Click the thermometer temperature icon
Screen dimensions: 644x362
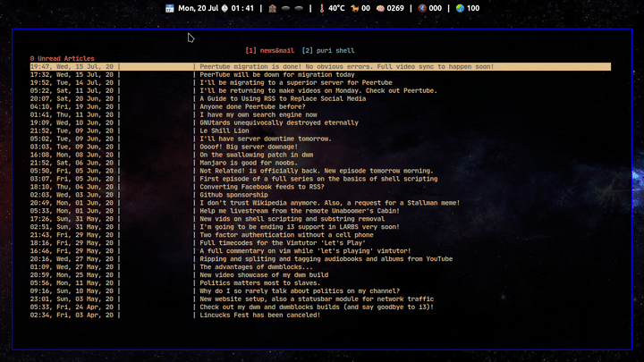[x=322, y=8]
